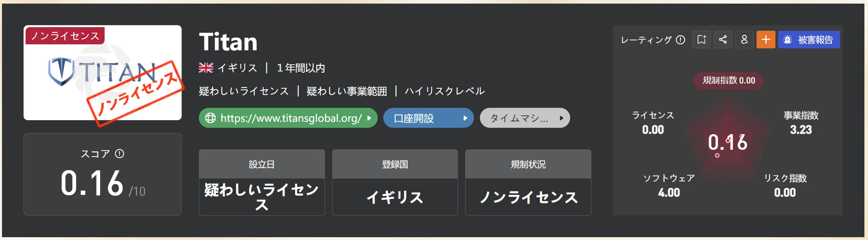Click the siren icon in 被害報告
The width and height of the screenshot is (868, 240).
(x=787, y=40)
